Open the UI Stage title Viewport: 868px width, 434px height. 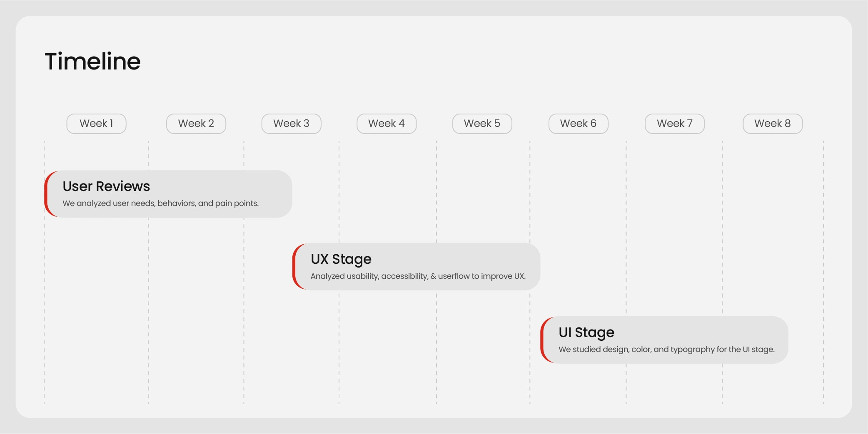(x=586, y=332)
